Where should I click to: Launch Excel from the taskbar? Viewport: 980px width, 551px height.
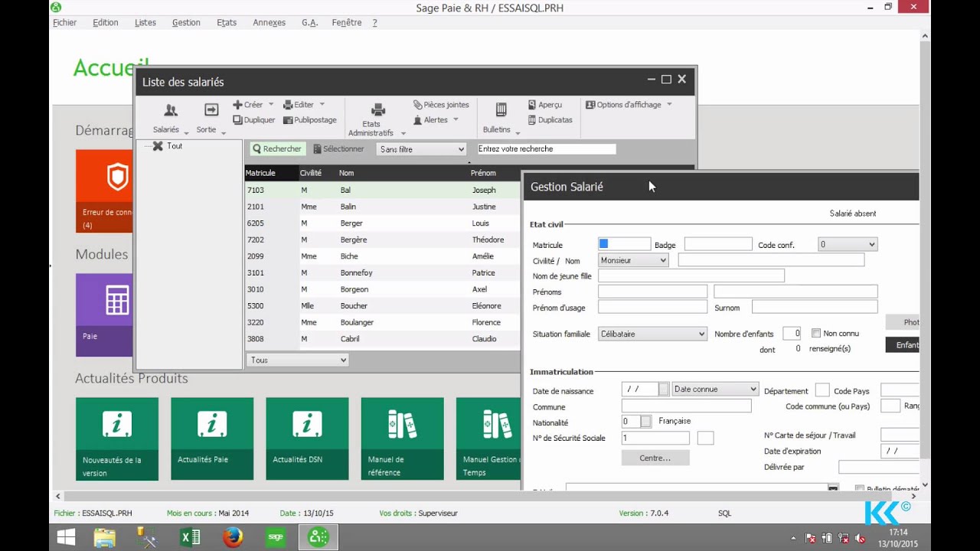(190, 537)
